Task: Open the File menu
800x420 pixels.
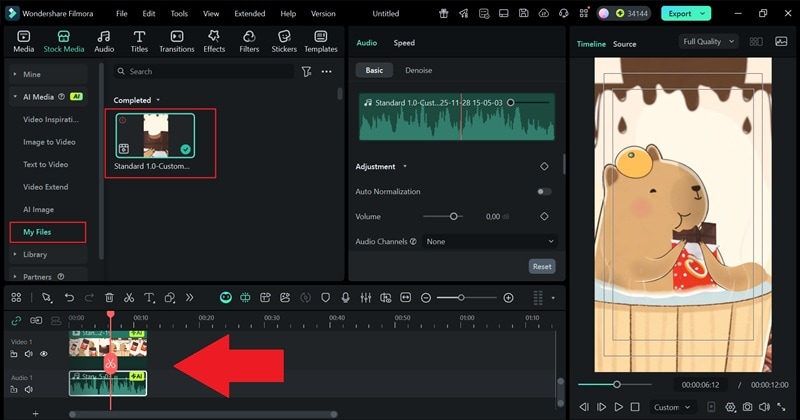Action: (121, 14)
